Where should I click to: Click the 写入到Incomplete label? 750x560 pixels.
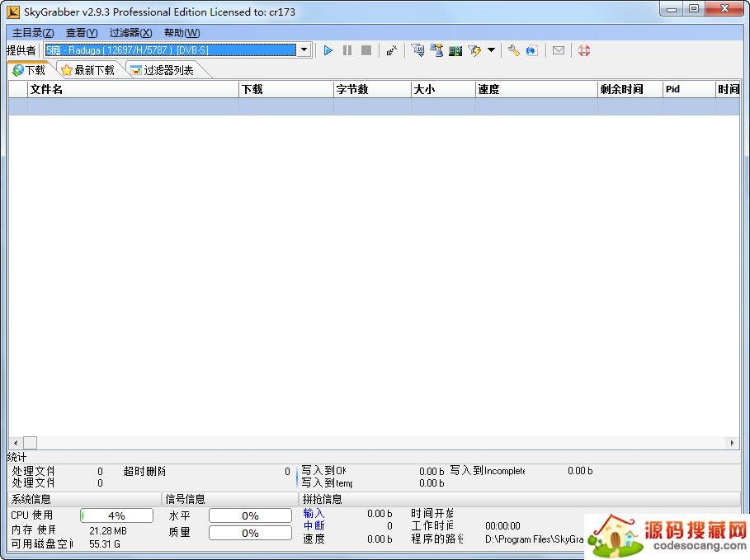pyautogui.click(x=488, y=471)
